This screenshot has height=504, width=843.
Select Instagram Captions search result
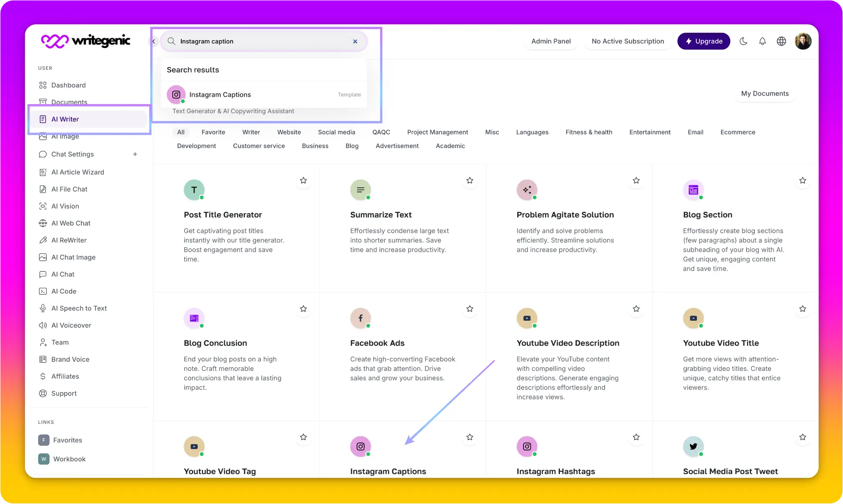(x=264, y=95)
